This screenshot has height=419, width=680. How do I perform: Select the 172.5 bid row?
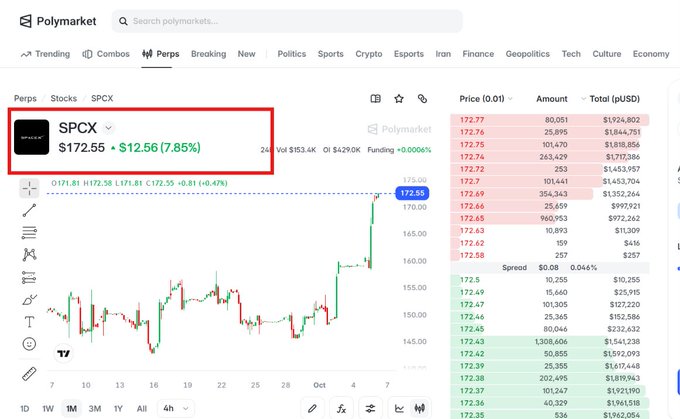pyautogui.click(x=550, y=280)
